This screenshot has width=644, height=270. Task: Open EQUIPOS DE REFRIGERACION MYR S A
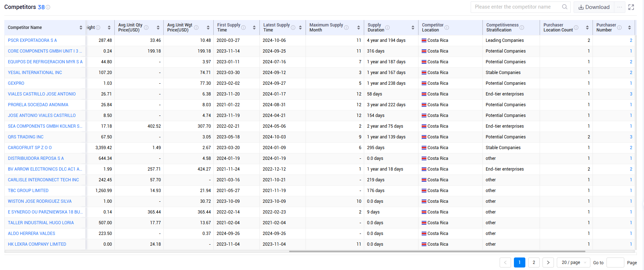tap(45, 62)
